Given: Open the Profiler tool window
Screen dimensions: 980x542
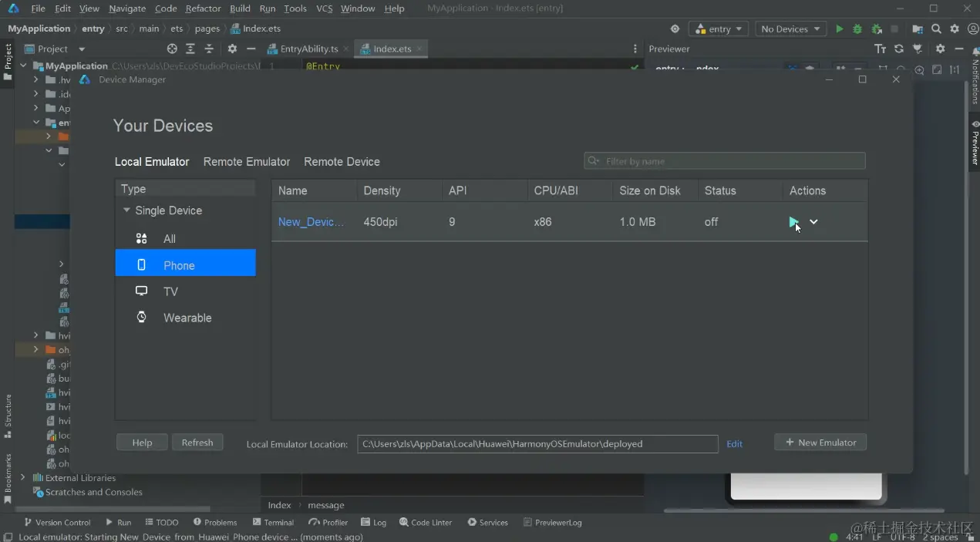Looking at the screenshot, I should click(329, 522).
